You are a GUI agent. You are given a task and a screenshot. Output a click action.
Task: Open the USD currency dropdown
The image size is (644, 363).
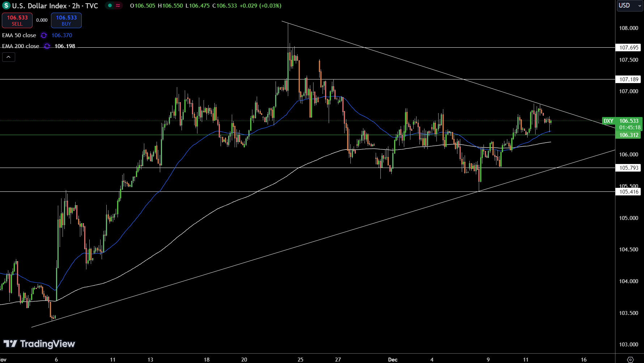630,5
